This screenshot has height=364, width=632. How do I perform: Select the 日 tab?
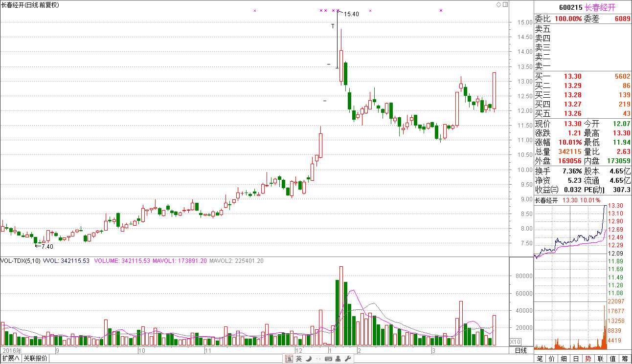[x=576, y=359]
